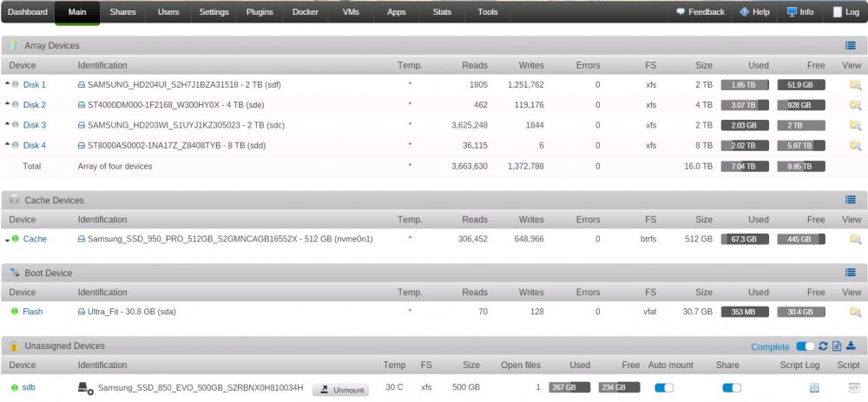This screenshot has width=868, height=402.
Task: Click the green status ball for Cache
Action: 16,239
